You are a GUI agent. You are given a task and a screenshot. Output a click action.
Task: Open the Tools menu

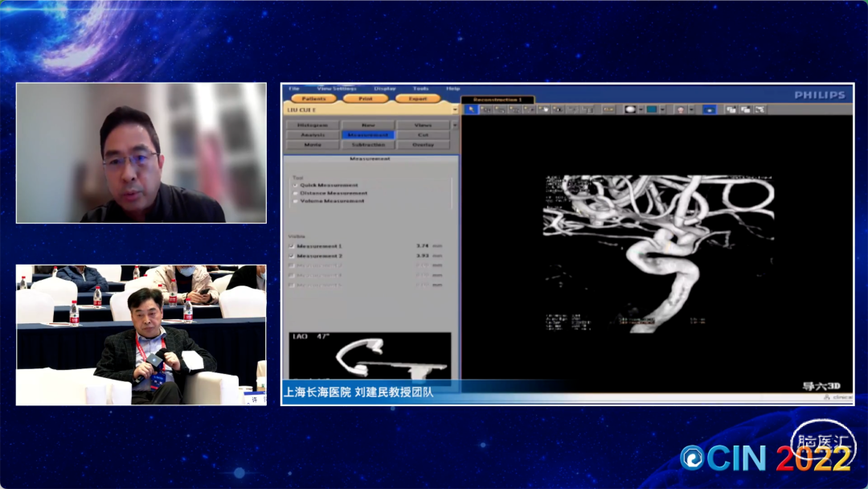[x=420, y=88]
